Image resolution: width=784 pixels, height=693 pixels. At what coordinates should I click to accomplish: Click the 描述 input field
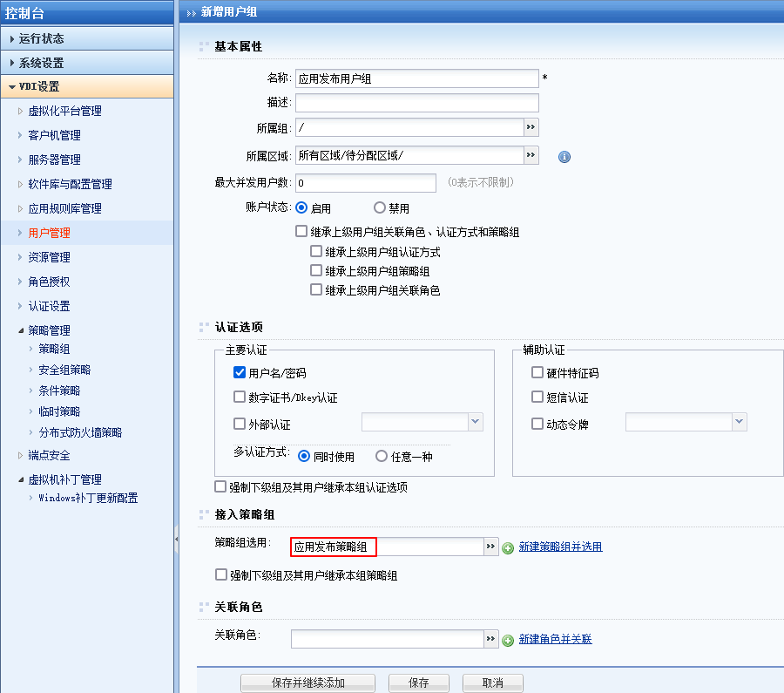pos(416,103)
